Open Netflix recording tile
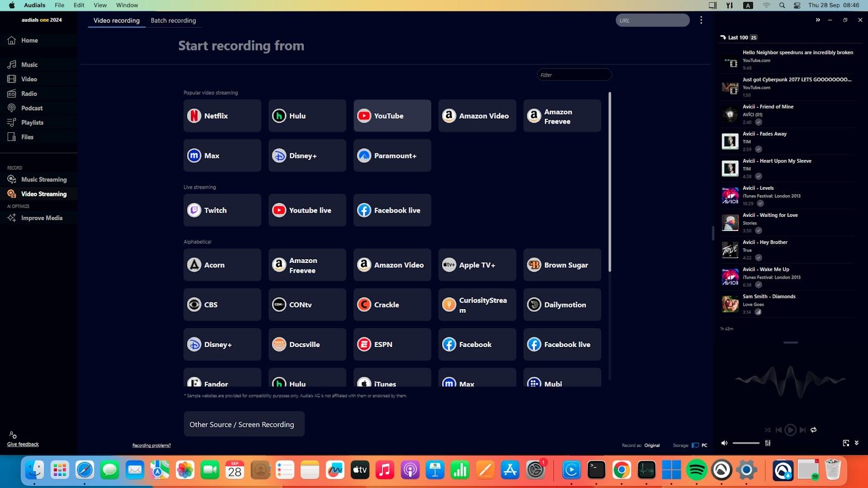868x488 pixels. click(x=222, y=115)
